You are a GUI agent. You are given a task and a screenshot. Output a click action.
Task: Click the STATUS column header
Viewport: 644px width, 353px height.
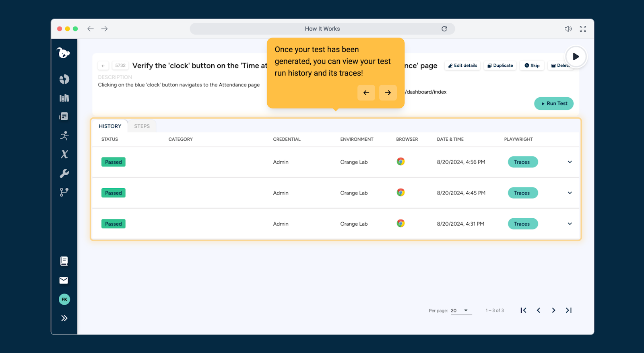coord(109,140)
